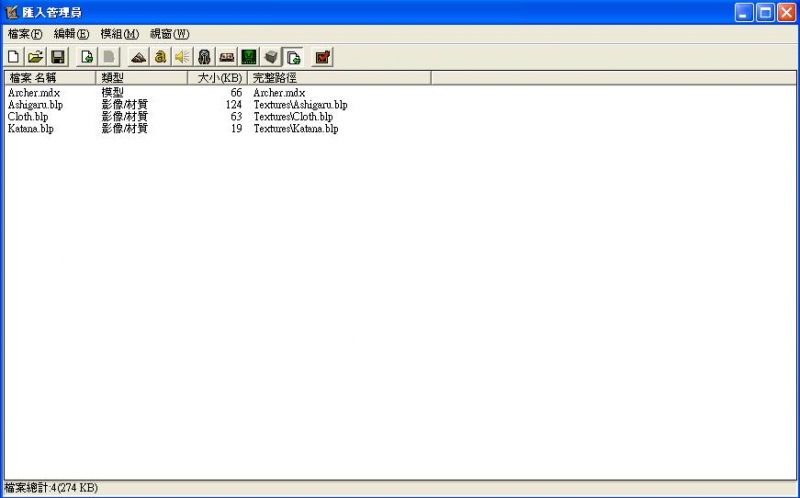Open the Campaign Editor book icon
The height and width of the screenshot is (498, 800).
[227, 57]
